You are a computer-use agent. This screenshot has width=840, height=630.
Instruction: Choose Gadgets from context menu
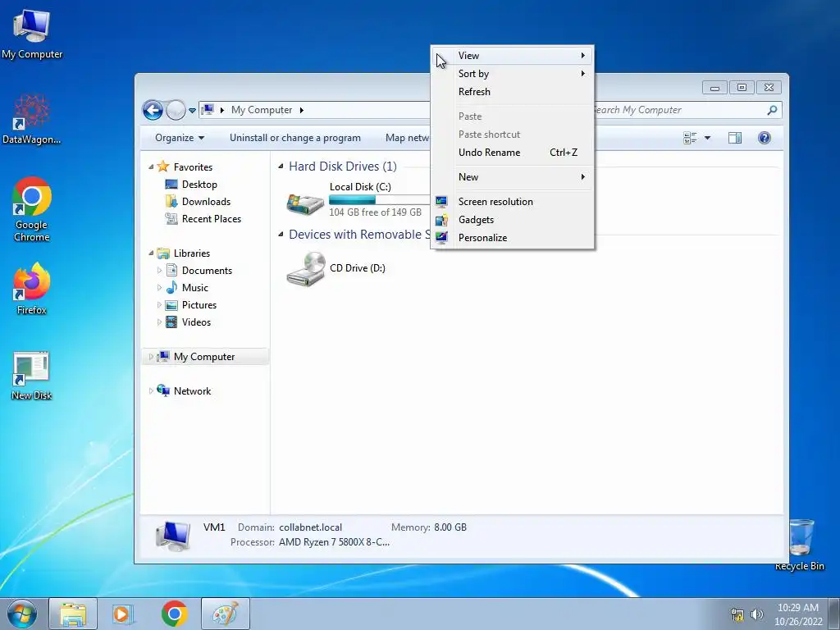pos(512,220)
